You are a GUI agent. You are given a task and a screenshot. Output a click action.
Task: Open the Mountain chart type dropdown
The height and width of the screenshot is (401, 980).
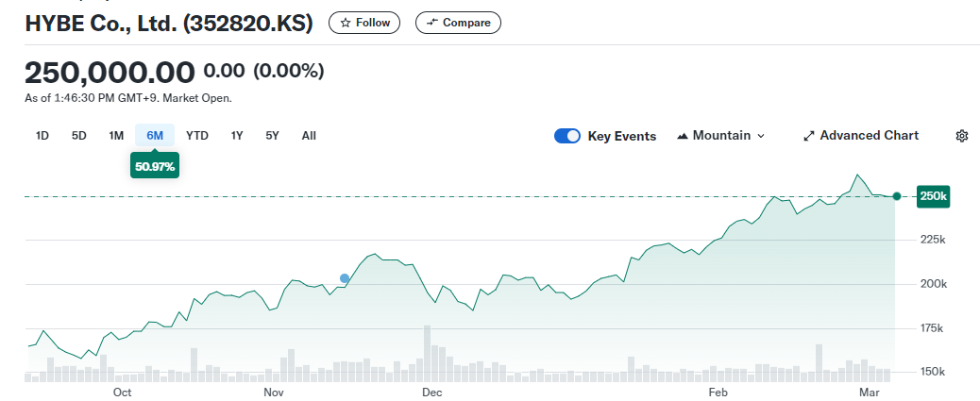[720, 136]
